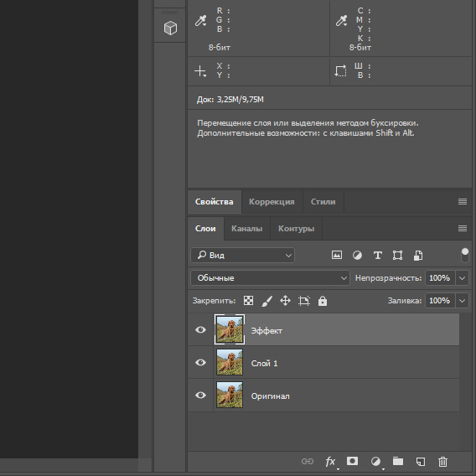This screenshot has height=476, width=476.
Task: Expand the Непрозрачность opacity slider arrow
Action: (x=462, y=277)
